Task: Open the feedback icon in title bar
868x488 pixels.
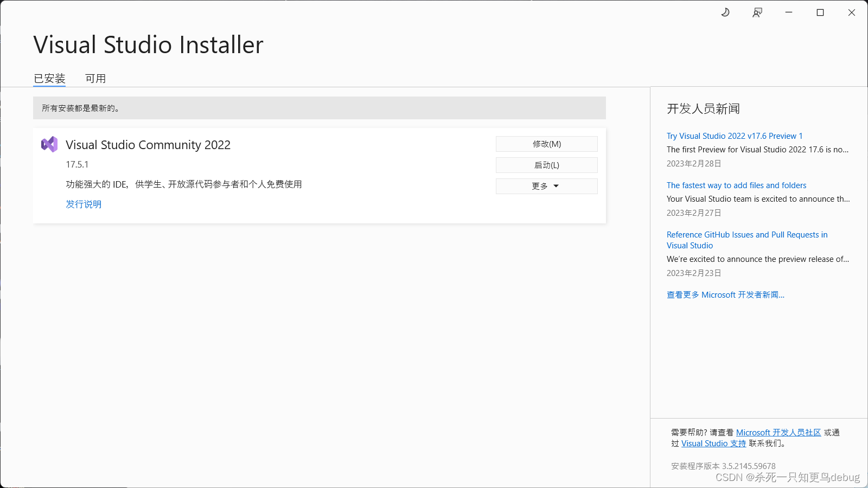Action: [757, 12]
